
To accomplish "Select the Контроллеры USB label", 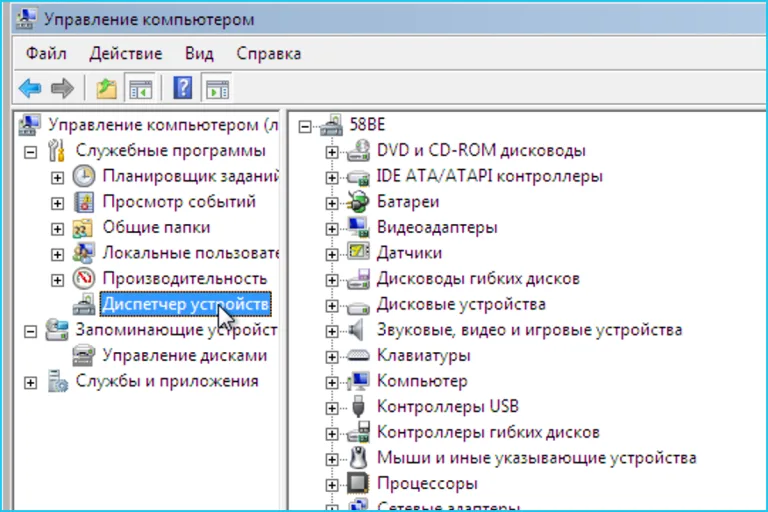I will 448,407.
